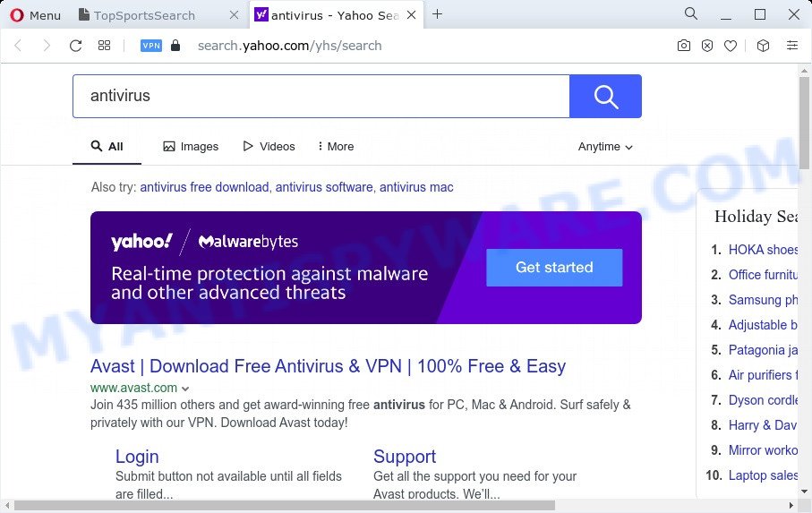The width and height of the screenshot is (812, 513).
Task: Open the Avast Support sublink
Action: pos(405,456)
